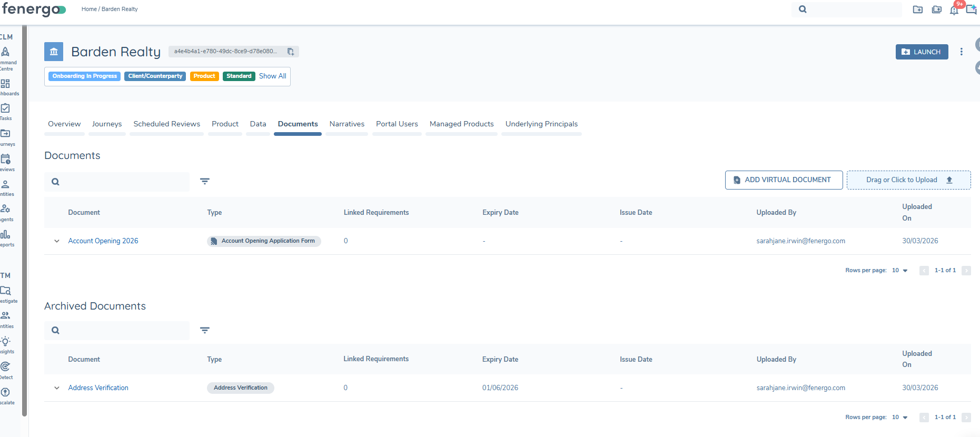Open the Insights sidebar icon
Viewport: 980px width, 437px height.
pos(5,341)
